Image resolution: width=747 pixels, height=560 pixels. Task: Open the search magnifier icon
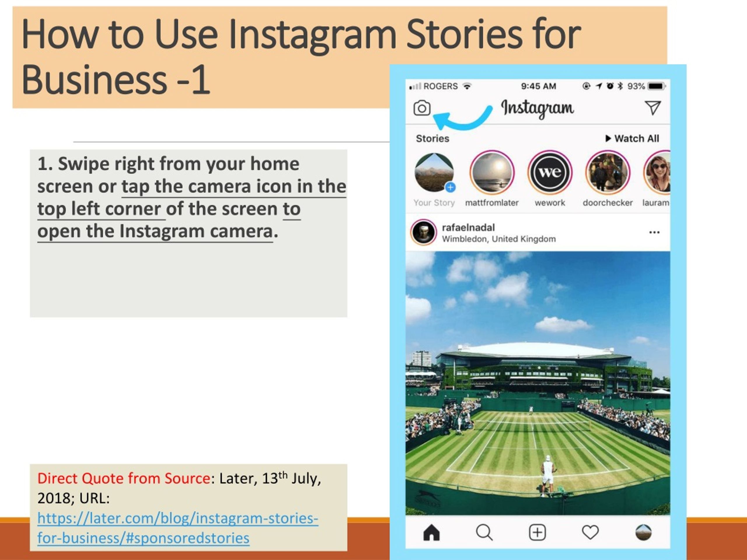(484, 533)
